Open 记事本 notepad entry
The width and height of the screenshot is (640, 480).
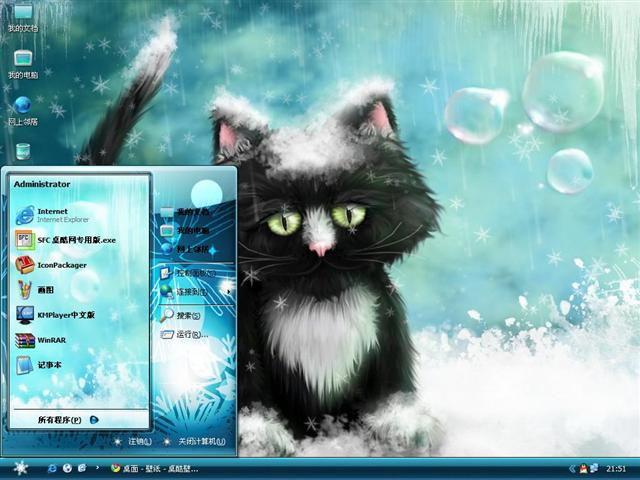pyautogui.click(x=38, y=365)
